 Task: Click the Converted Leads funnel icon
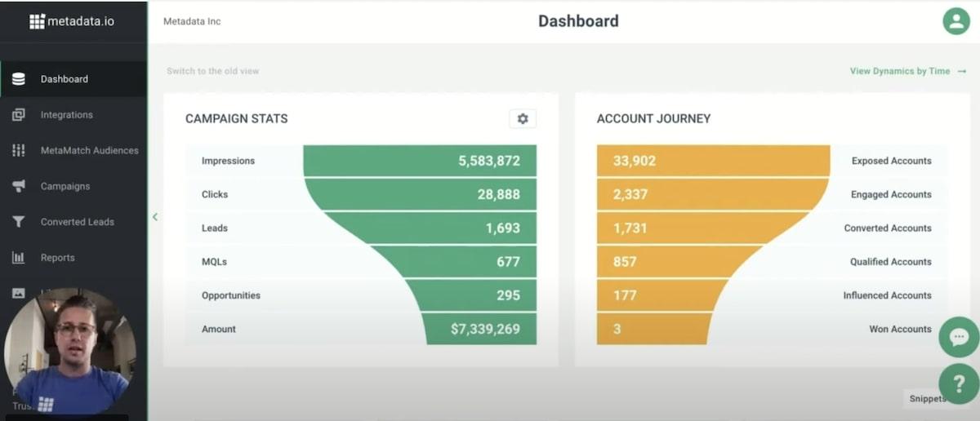click(19, 222)
